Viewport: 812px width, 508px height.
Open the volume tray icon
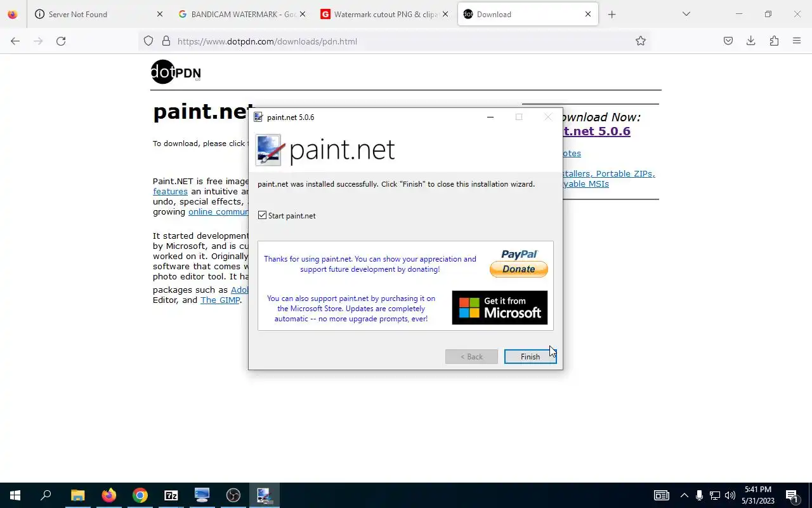click(x=730, y=495)
